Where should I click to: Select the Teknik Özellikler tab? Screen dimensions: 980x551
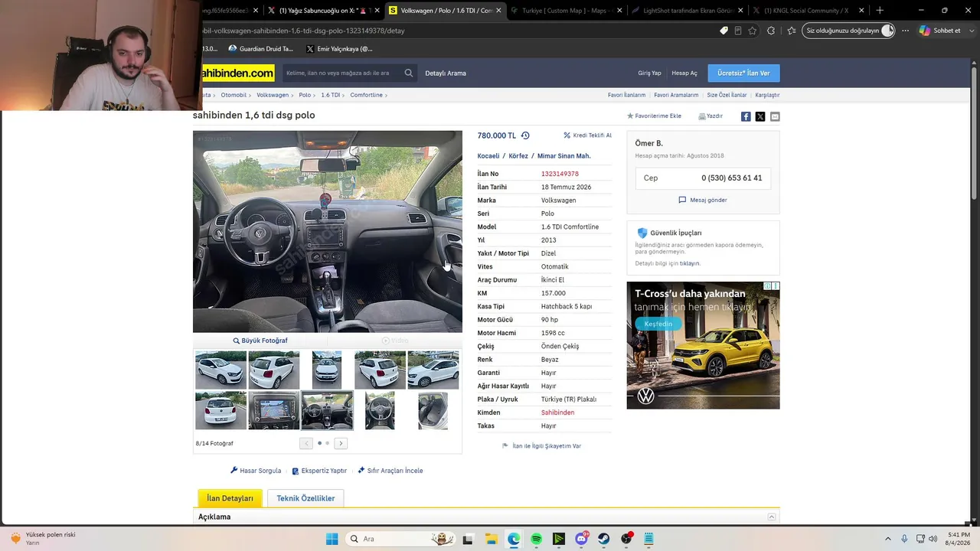305,498
